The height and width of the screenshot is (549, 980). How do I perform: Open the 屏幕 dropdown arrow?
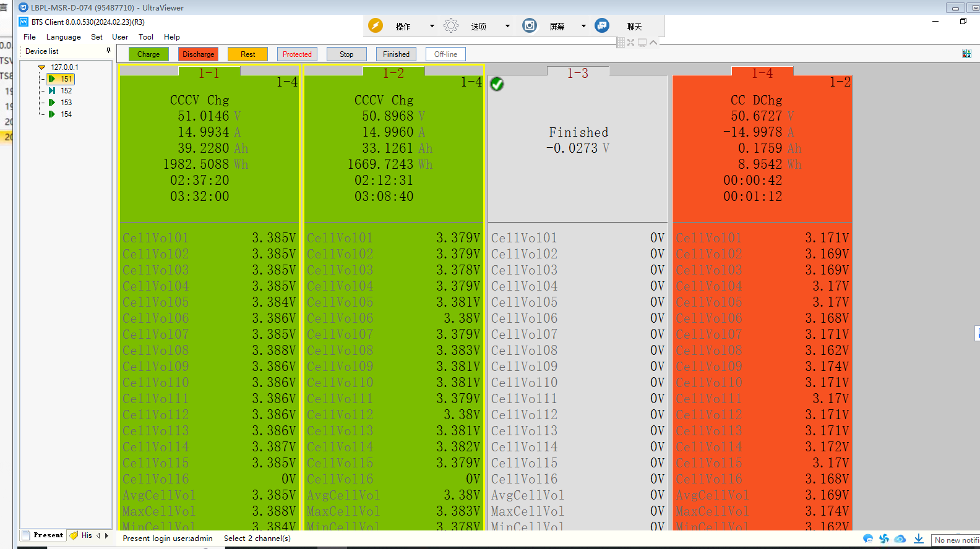[583, 26]
